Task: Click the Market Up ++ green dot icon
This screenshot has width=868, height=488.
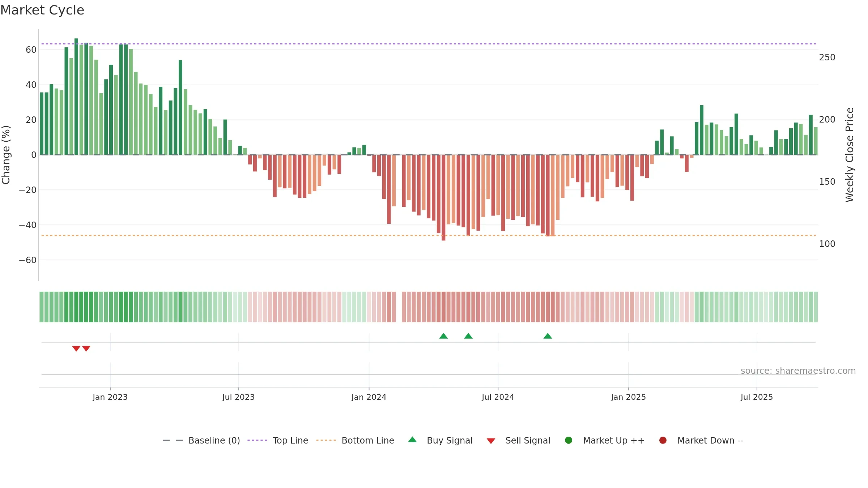Action: click(x=569, y=440)
